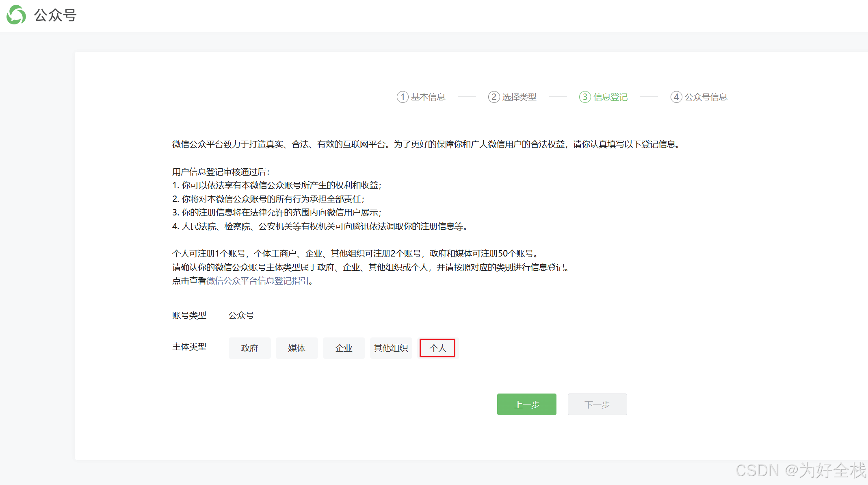Select 政府 as the subject type
868x485 pixels.
pyautogui.click(x=249, y=348)
